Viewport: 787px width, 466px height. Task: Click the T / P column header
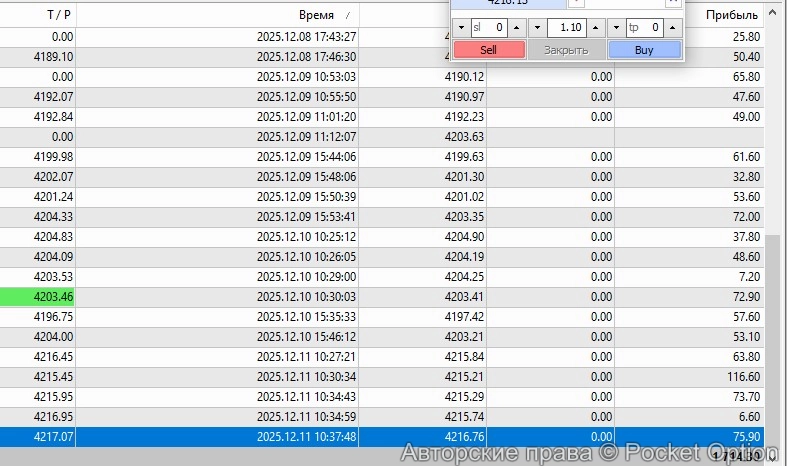(x=58, y=15)
